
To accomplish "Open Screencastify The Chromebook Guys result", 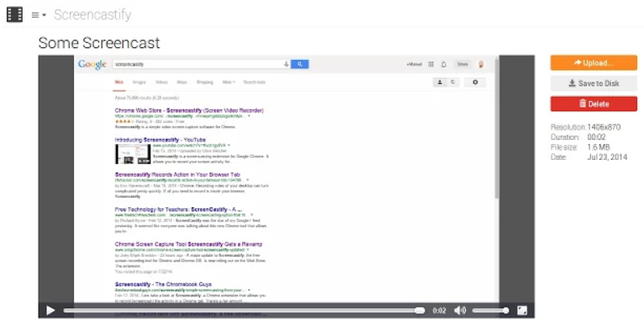I will click(163, 285).
